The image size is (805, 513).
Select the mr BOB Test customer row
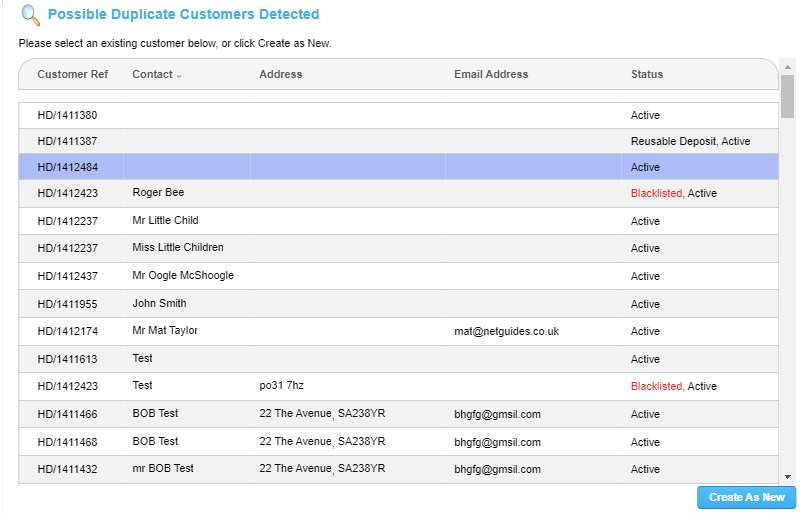[x=163, y=469]
